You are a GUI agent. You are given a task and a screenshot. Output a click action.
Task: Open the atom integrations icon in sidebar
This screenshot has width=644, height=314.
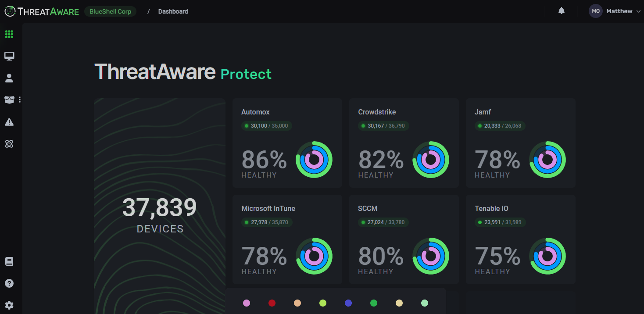[x=9, y=144]
